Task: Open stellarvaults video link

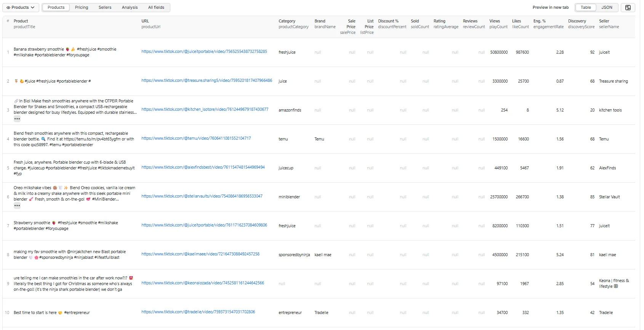Action: click(x=202, y=196)
